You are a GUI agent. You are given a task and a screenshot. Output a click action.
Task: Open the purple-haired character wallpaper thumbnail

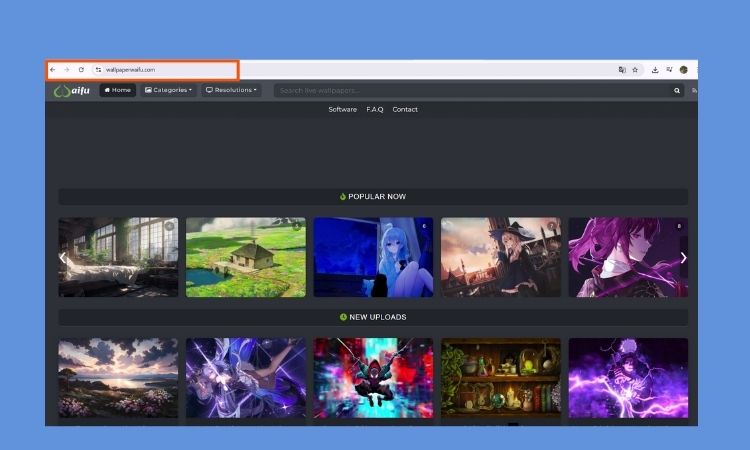click(x=628, y=257)
